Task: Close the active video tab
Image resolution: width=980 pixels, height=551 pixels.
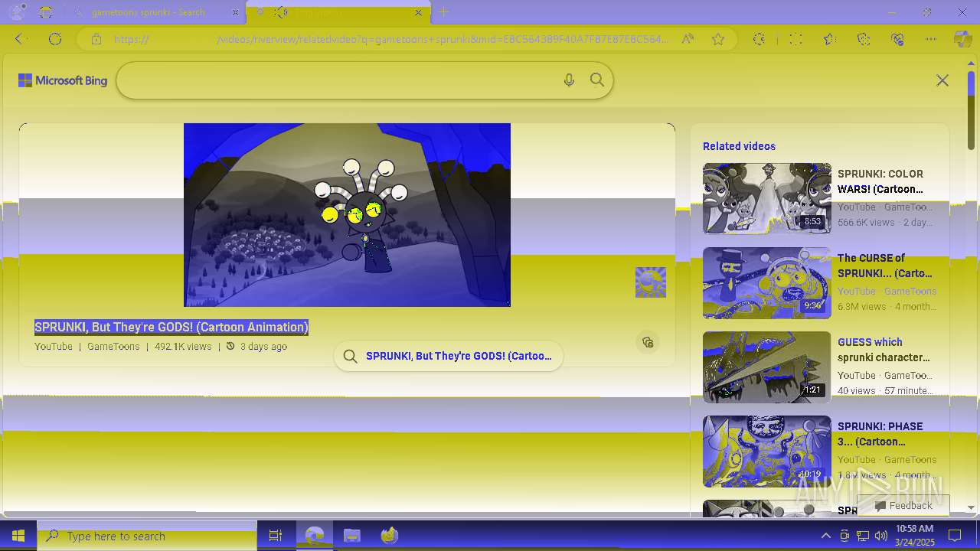Action: coord(418,12)
